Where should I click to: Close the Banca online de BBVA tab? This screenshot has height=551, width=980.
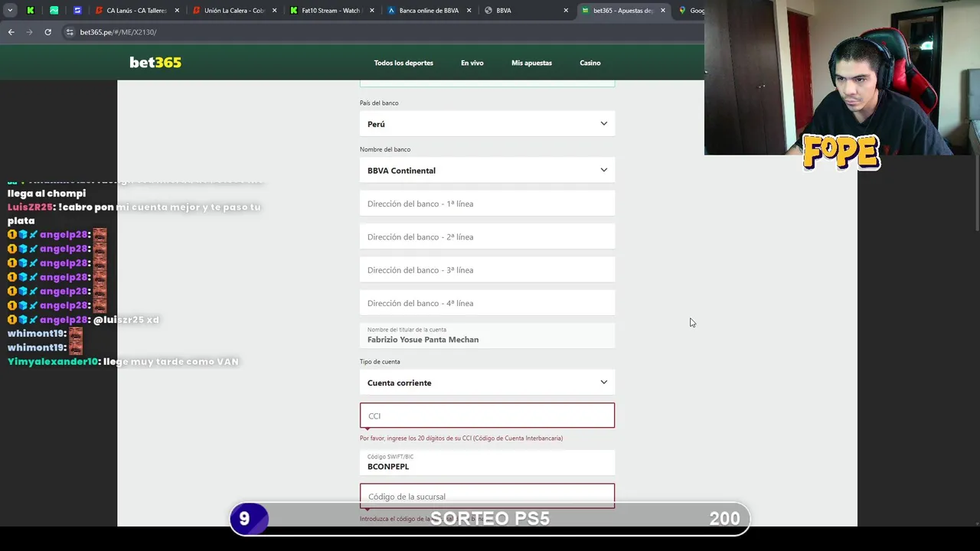coord(471,11)
